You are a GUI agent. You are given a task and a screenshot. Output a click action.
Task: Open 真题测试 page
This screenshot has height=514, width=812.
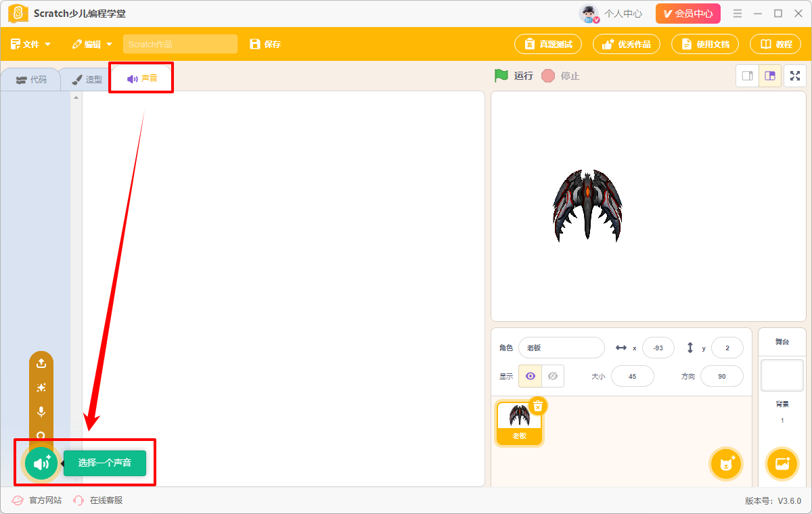[x=548, y=44]
